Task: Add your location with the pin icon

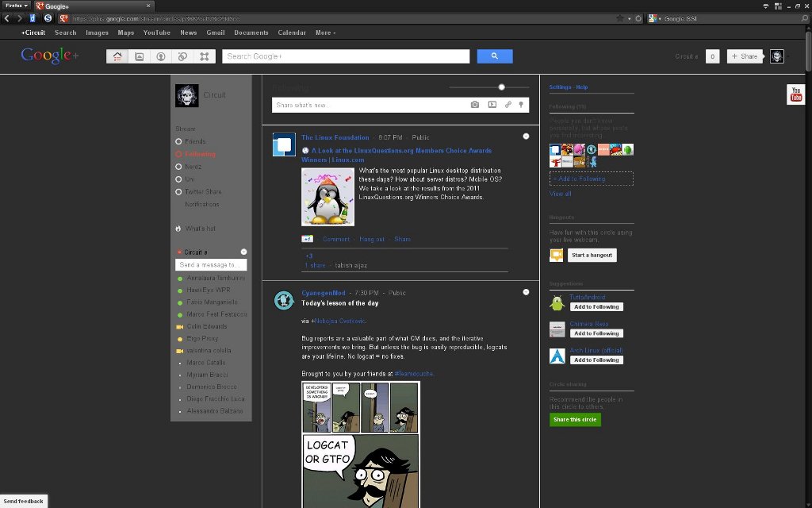Action: [521, 104]
